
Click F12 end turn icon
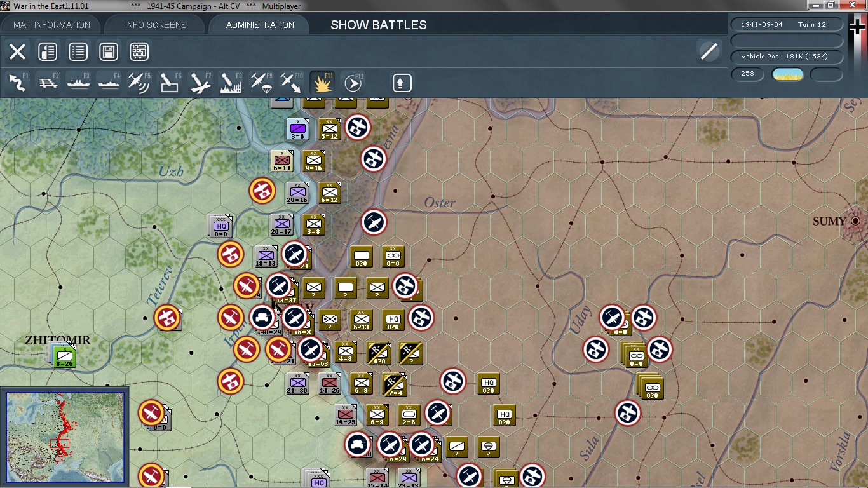click(x=353, y=83)
